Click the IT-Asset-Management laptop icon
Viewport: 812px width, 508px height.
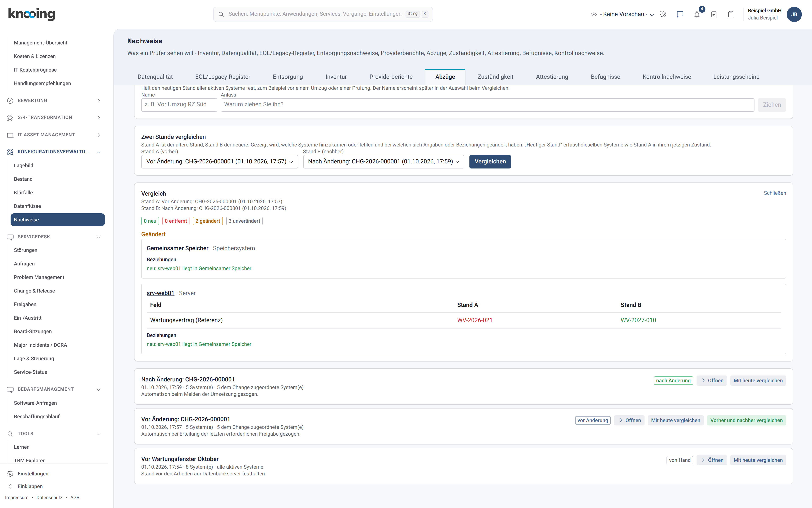click(x=10, y=135)
